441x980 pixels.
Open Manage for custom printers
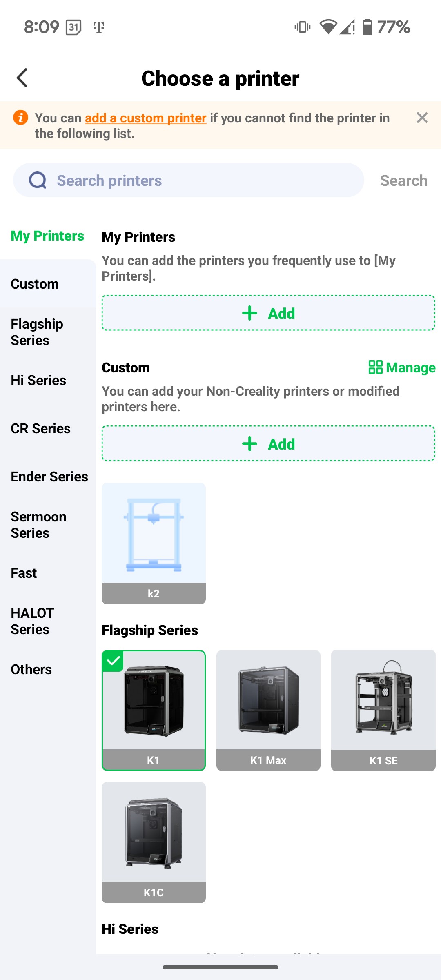click(402, 367)
